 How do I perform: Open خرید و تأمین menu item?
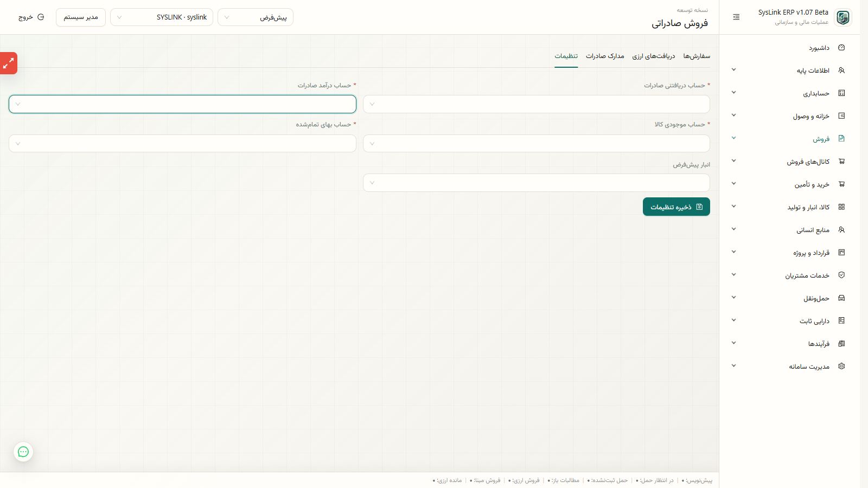(789, 184)
